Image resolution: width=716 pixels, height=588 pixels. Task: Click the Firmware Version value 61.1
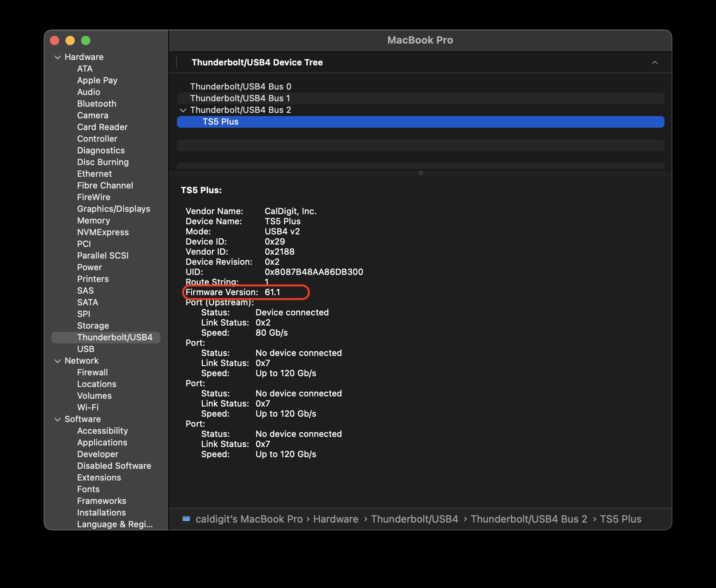(x=272, y=292)
